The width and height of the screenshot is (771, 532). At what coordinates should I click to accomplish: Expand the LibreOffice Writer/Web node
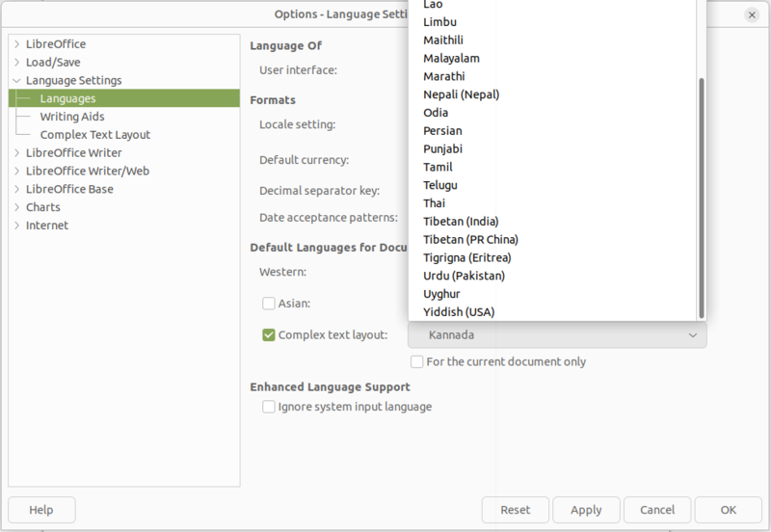click(x=16, y=172)
